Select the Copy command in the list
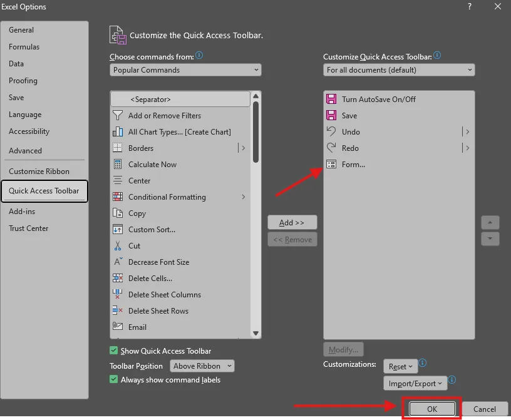The image size is (511, 420). [136, 213]
